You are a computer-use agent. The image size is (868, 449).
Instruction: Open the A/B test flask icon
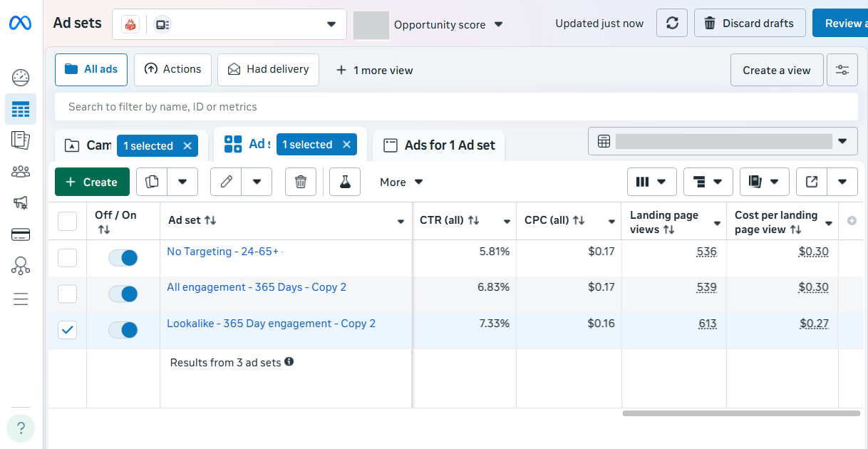tap(345, 182)
